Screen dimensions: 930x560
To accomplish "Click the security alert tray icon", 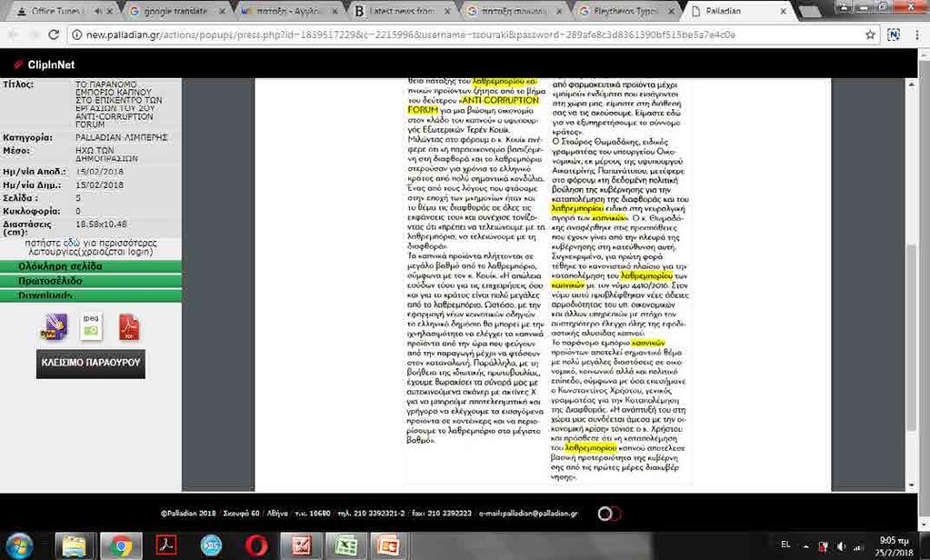I will [x=824, y=546].
